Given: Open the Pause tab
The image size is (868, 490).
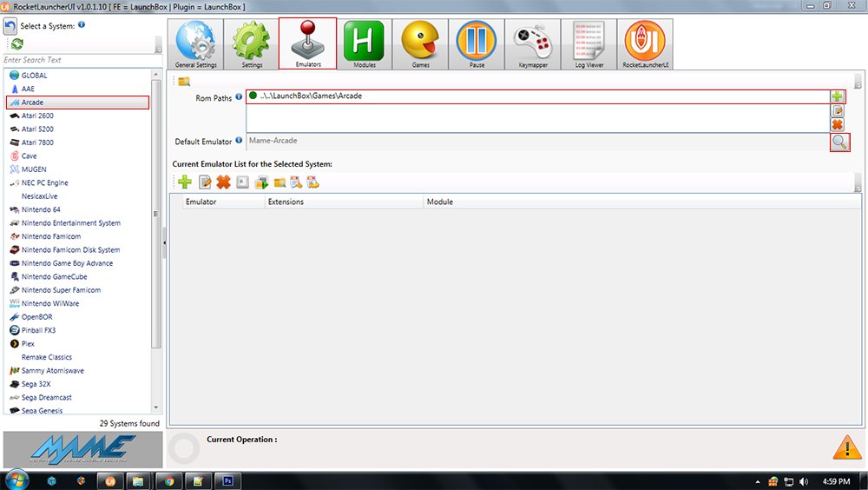Looking at the screenshot, I should tap(477, 44).
